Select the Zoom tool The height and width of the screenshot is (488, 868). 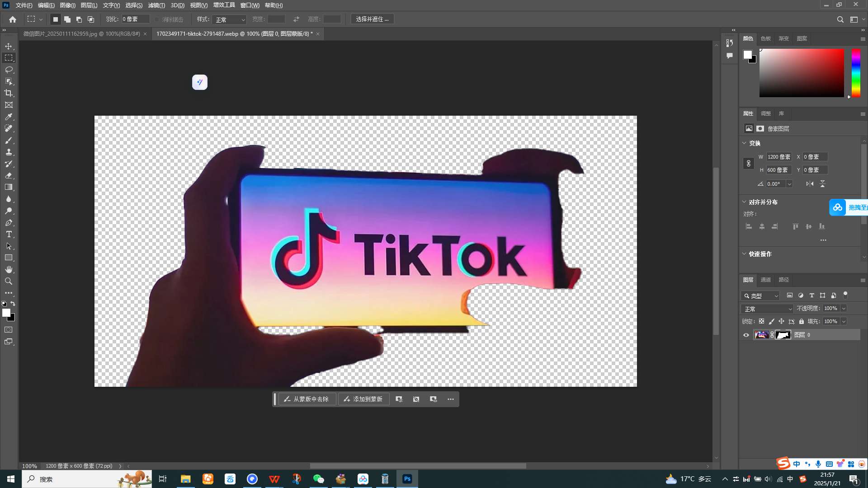[9, 281]
